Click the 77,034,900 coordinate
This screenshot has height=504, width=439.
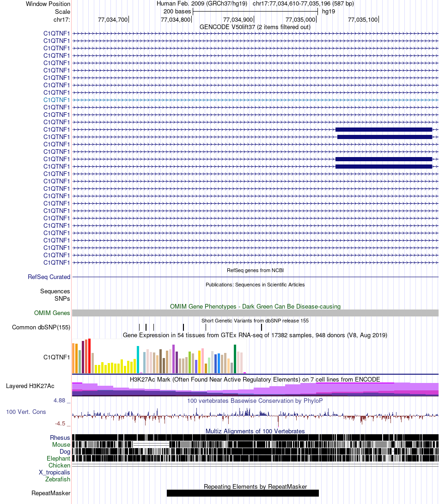(x=238, y=19)
